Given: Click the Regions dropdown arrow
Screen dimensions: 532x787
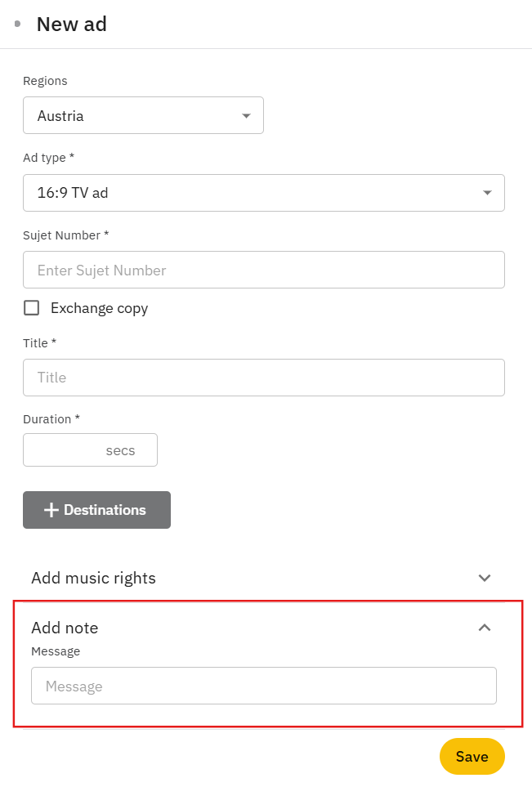Looking at the screenshot, I should point(246,116).
